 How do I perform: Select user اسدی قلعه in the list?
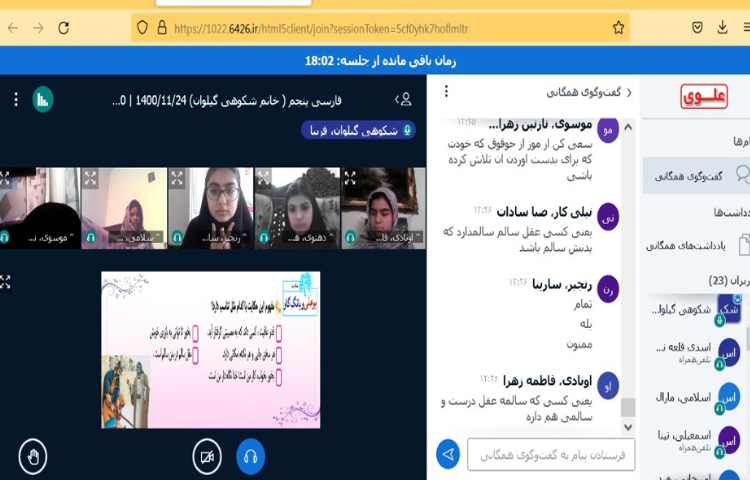click(x=696, y=353)
